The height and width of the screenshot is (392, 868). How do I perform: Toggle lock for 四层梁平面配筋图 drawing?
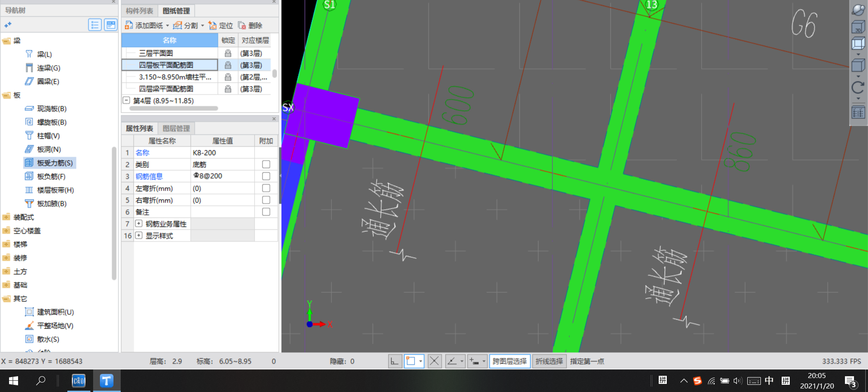228,89
